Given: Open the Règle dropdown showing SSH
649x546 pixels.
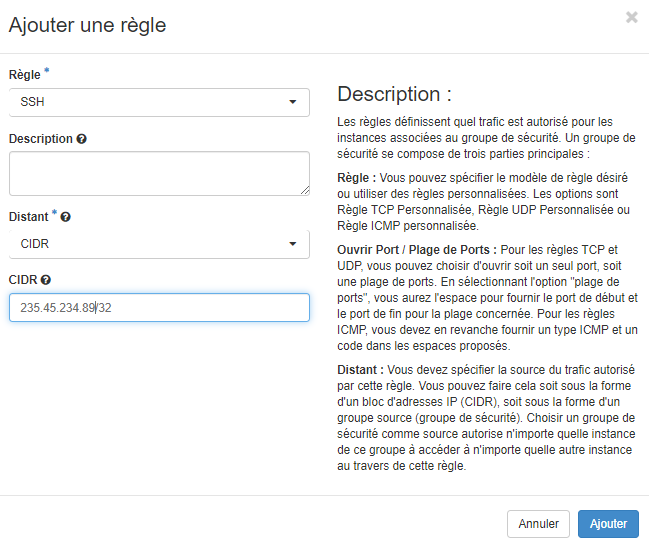Looking at the screenshot, I should pyautogui.click(x=159, y=102).
